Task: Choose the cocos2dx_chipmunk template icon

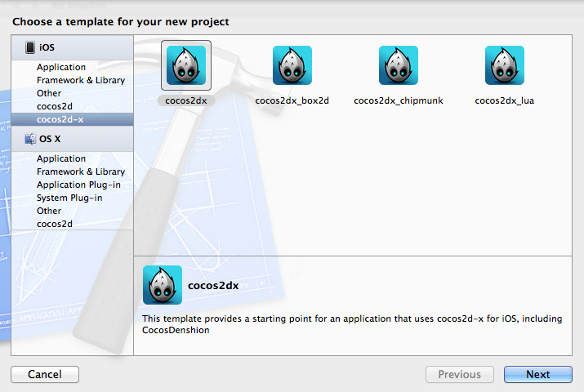Action: [399, 65]
